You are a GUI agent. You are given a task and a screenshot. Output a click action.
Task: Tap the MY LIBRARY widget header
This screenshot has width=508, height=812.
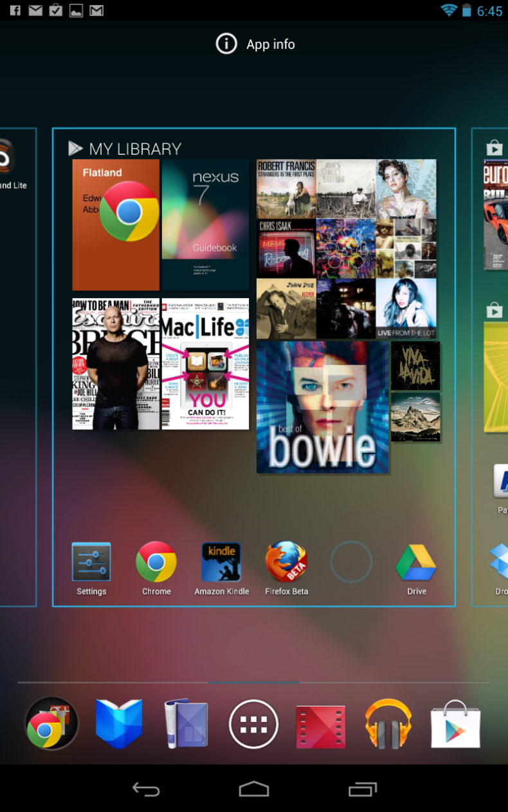pos(125,149)
